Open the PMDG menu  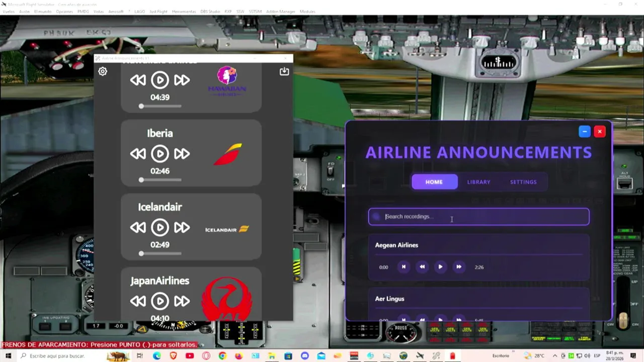[83, 12]
